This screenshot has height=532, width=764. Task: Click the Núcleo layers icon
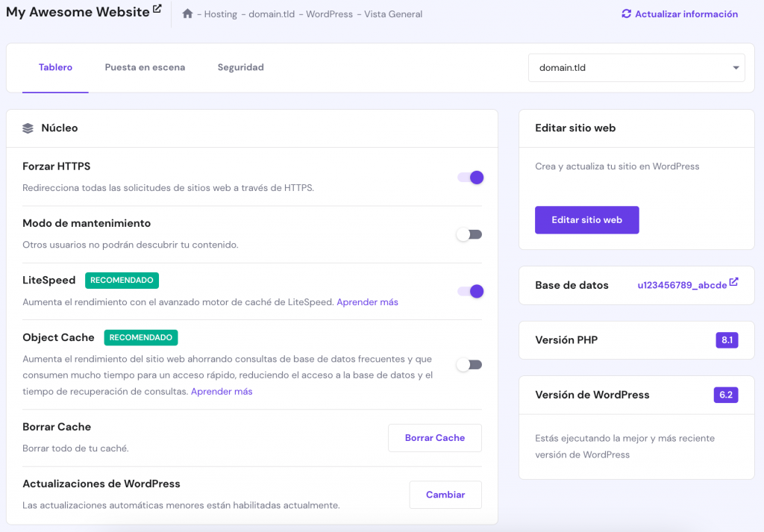pos(28,128)
